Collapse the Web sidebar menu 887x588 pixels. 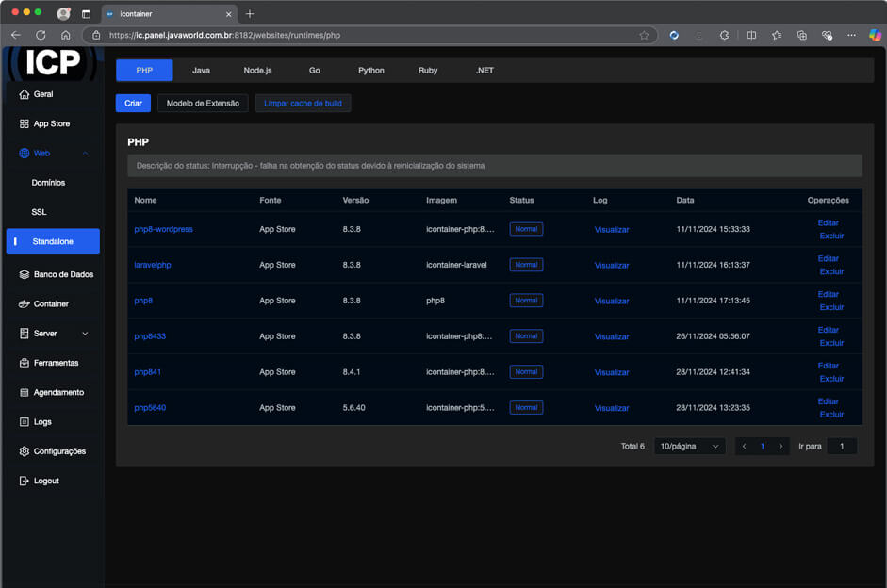[x=85, y=153]
